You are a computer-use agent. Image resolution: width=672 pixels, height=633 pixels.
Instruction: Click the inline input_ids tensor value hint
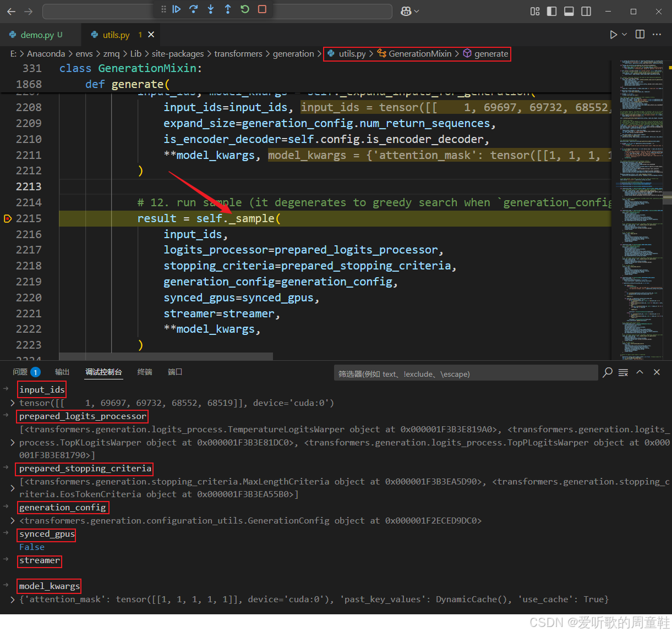click(x=455, y=107)
